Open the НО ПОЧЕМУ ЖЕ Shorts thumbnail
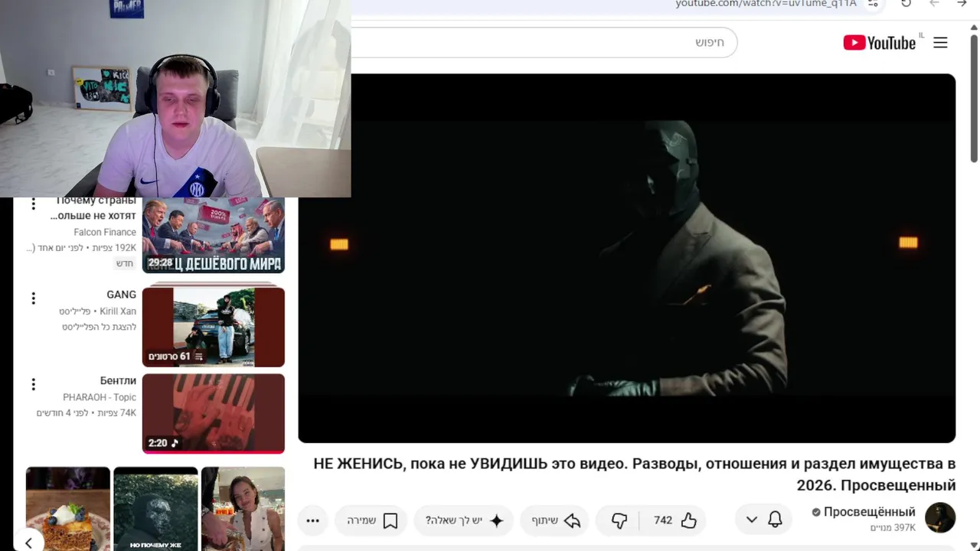The width and height of the screenshot is (980, 551). click(x=155, y=509)
